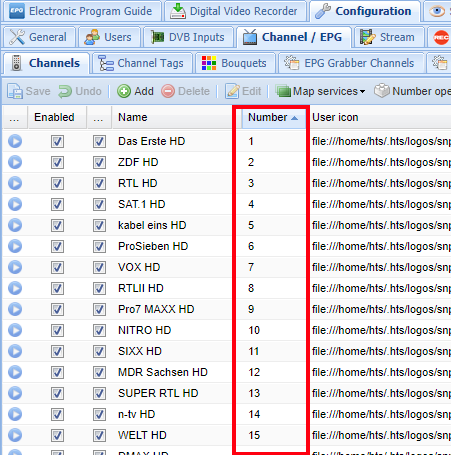Sort by the User icon column header
The width and height of the screenshot is (451, 455).
point(380,117)
